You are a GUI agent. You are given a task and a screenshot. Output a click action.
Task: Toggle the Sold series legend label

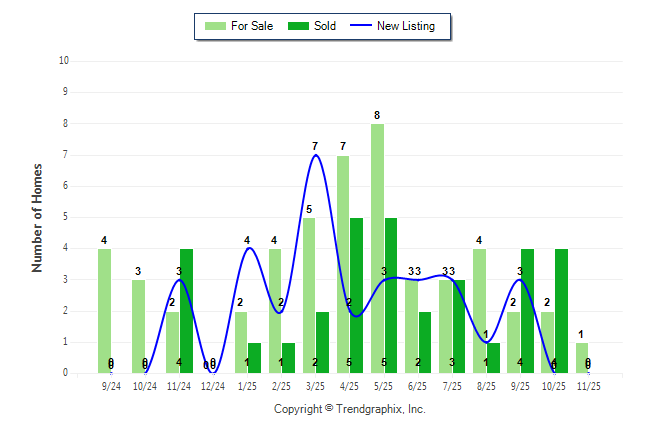[x=325, y=26]
